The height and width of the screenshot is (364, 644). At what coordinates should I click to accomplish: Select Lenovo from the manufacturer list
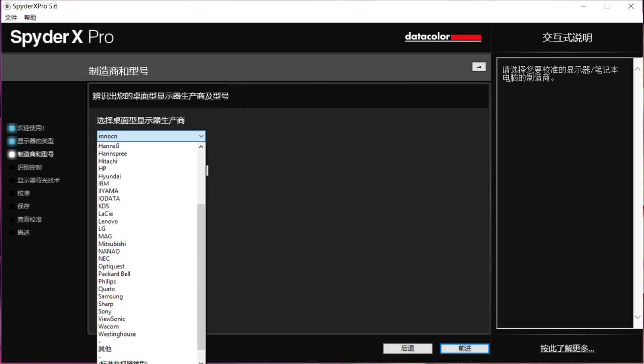(108, 221)
